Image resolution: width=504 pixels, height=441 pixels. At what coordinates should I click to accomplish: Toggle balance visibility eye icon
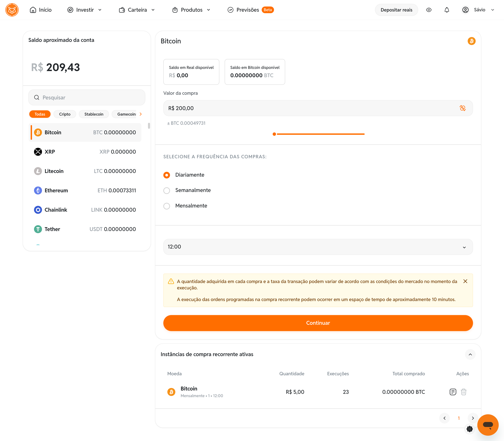click(429, 10)
